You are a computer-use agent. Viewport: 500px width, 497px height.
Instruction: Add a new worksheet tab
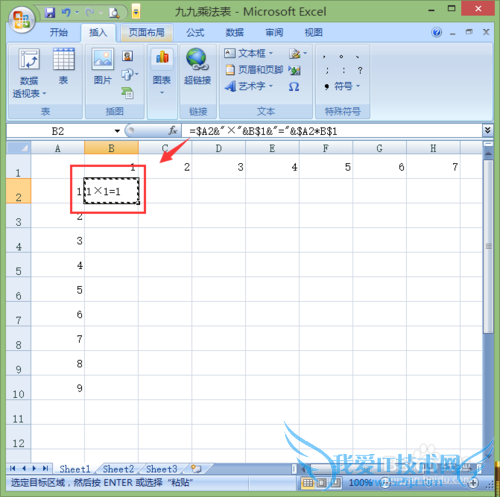(196, 469)
